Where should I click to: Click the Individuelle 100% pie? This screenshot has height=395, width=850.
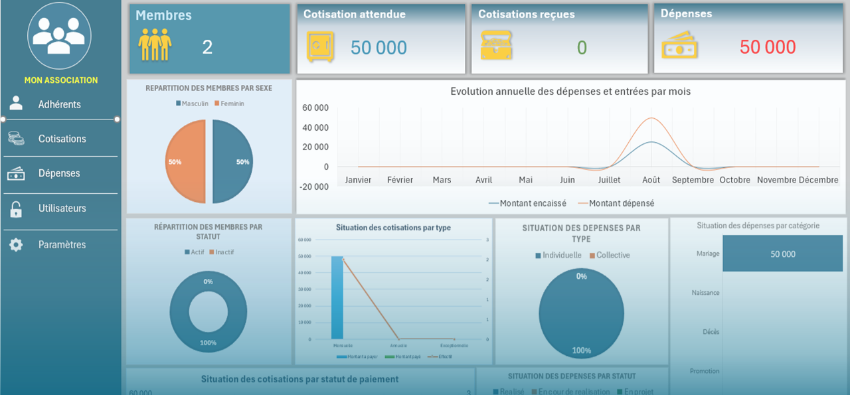pyautogui.click(x=582, y=314)
